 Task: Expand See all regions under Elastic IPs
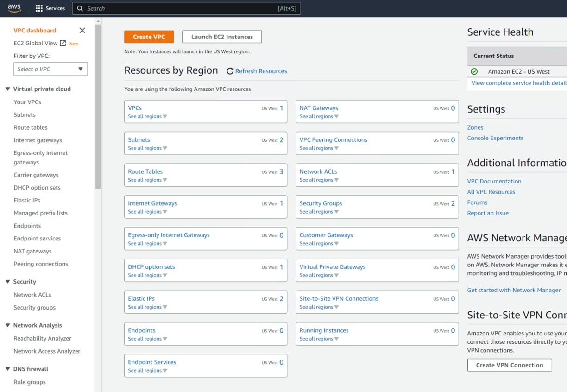pos(147,307)
